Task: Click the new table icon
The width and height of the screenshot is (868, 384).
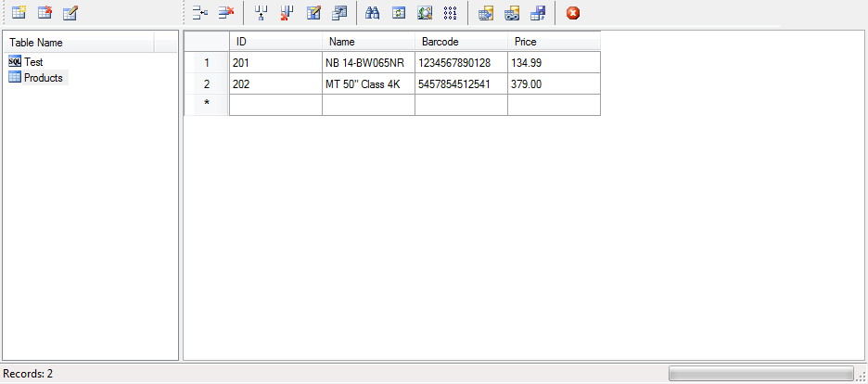Action: click(19, 13)
